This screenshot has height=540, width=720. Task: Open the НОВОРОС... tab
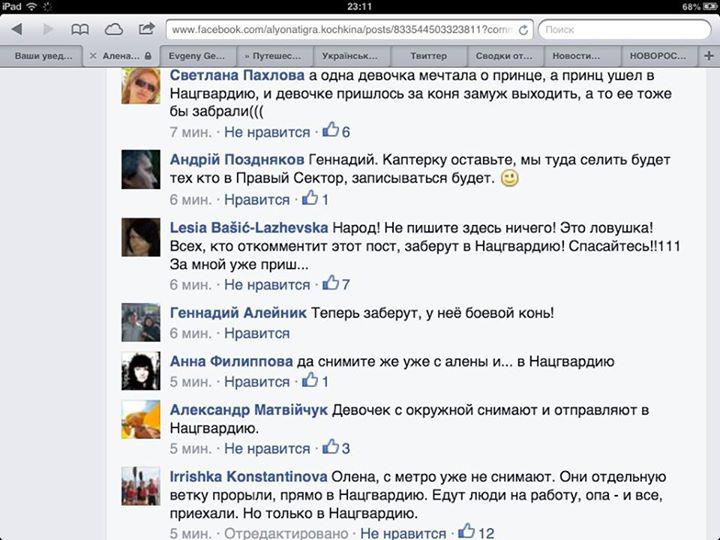coord(658,56)
